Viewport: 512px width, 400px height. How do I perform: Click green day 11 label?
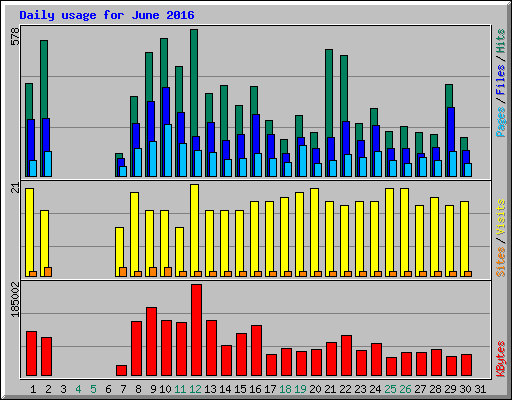pyautogui.click(x=180, y=389)
